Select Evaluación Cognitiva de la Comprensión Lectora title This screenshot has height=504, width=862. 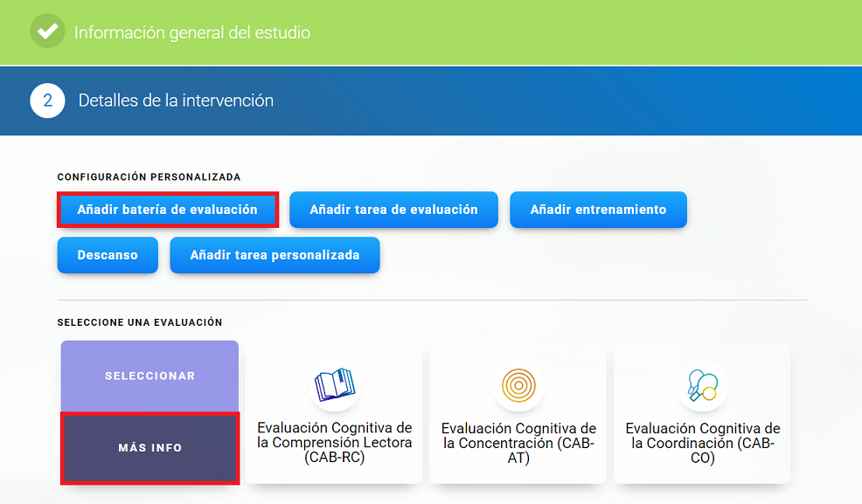334,443
